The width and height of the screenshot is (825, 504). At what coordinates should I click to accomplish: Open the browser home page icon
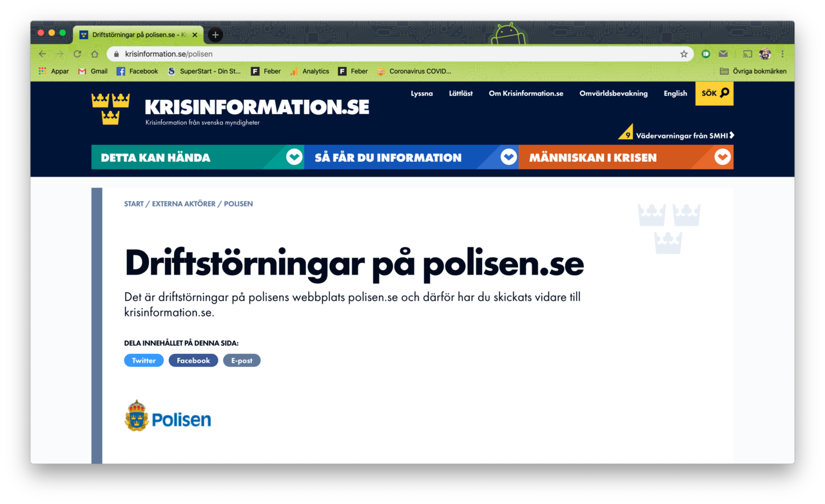(95, 54)
